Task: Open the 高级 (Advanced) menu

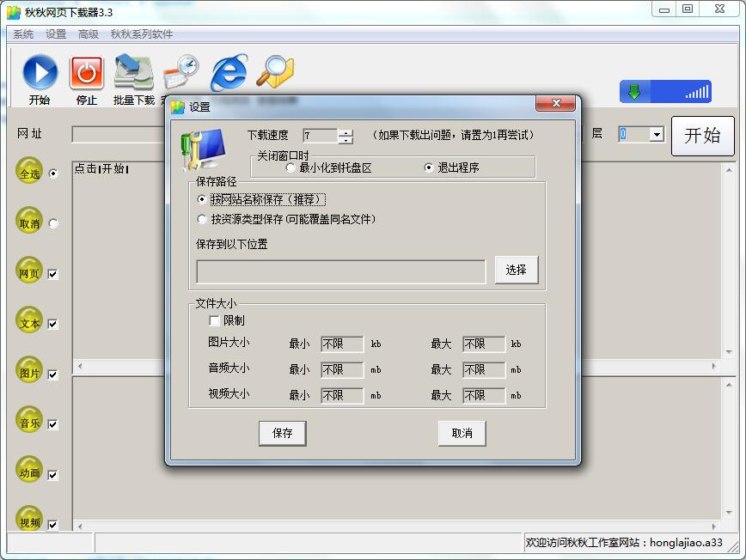Action: pos(87,33)
